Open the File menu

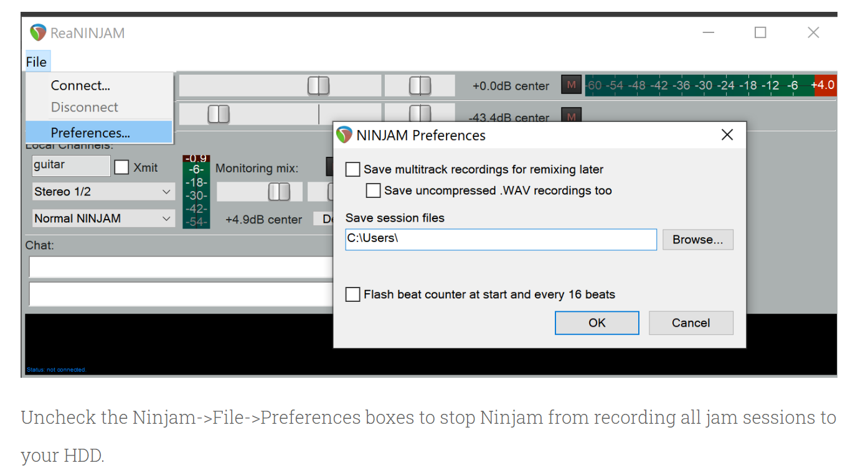(x=36, y=62)
